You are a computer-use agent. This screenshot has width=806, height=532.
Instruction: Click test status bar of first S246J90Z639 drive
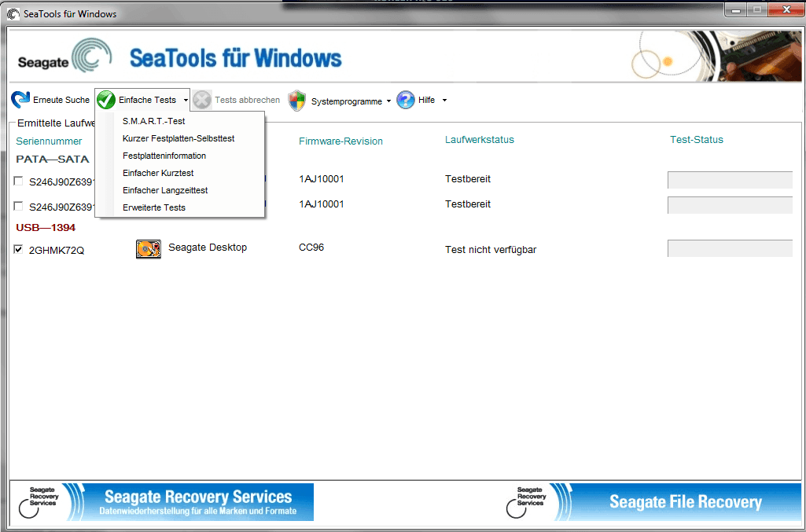pos(730,180)
